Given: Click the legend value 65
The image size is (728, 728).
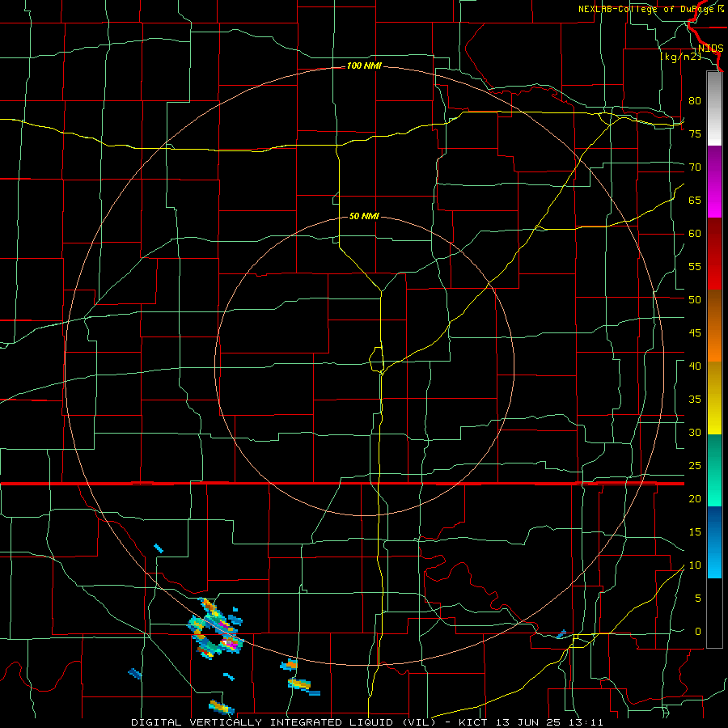Looking at the screenshot, I should tap(695, 200).
